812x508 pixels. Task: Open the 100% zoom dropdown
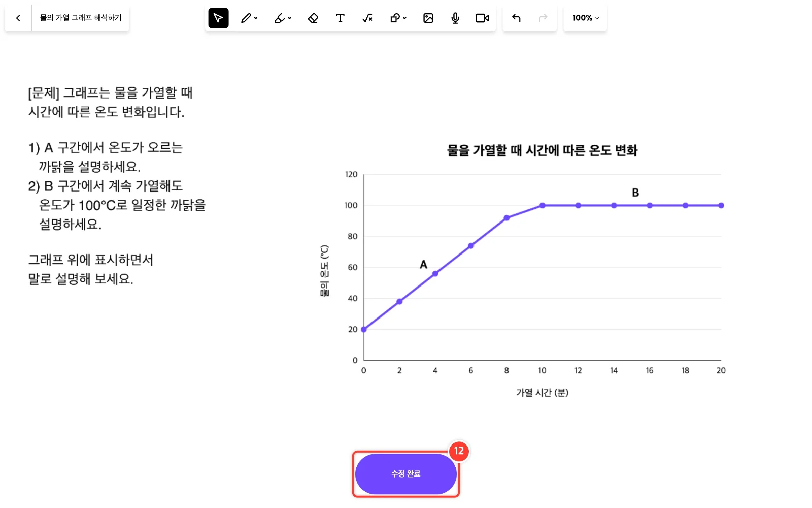585,18
